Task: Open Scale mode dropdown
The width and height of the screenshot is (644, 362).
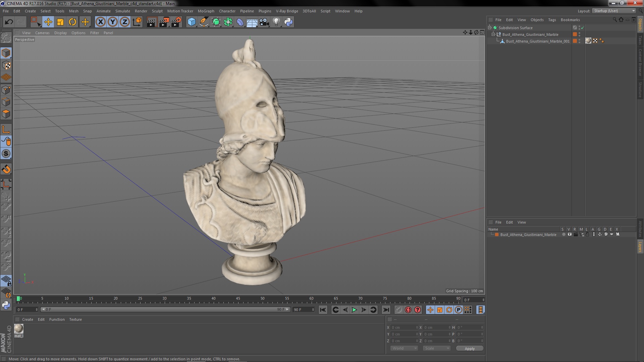Action: 436,348
